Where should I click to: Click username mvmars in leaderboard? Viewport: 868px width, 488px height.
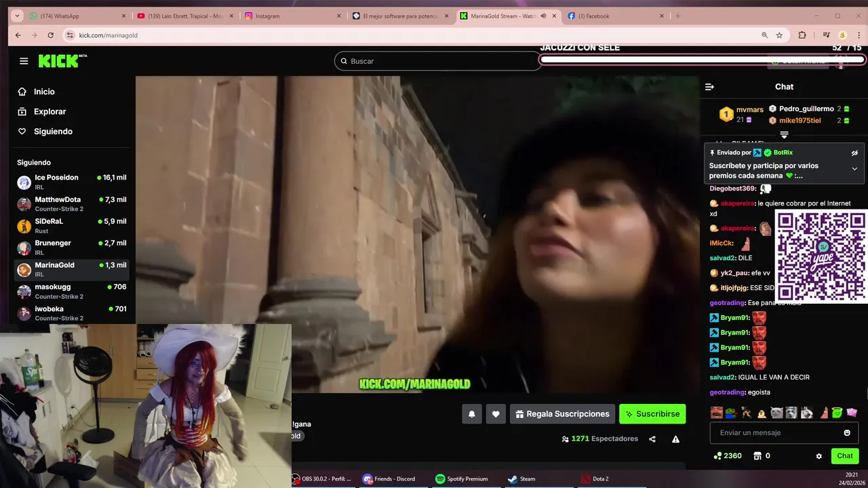(749, 110)
